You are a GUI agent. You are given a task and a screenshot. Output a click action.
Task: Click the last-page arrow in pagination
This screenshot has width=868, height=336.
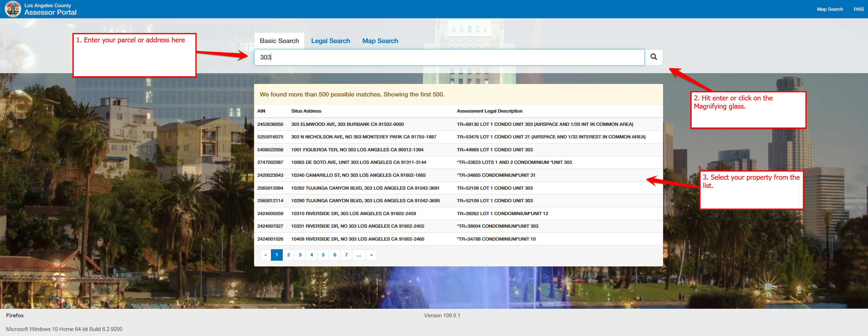(x=371, y=255)
